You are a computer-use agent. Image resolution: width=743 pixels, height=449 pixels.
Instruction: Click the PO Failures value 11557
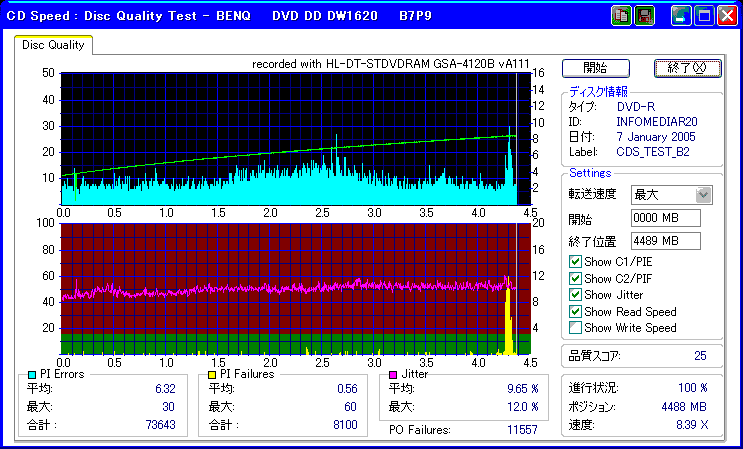point(522,430)
